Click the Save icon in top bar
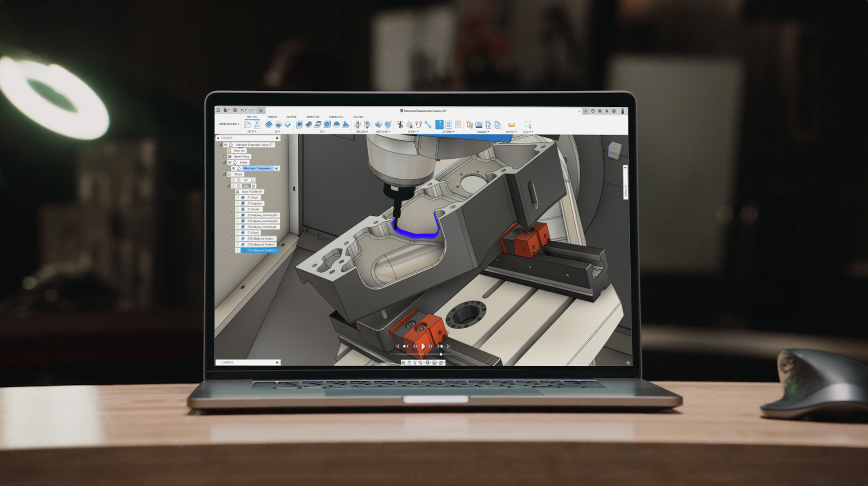Image resolution: width=868 pixels, height=486 pixels. pyautogui.click(x=235, y=111)
